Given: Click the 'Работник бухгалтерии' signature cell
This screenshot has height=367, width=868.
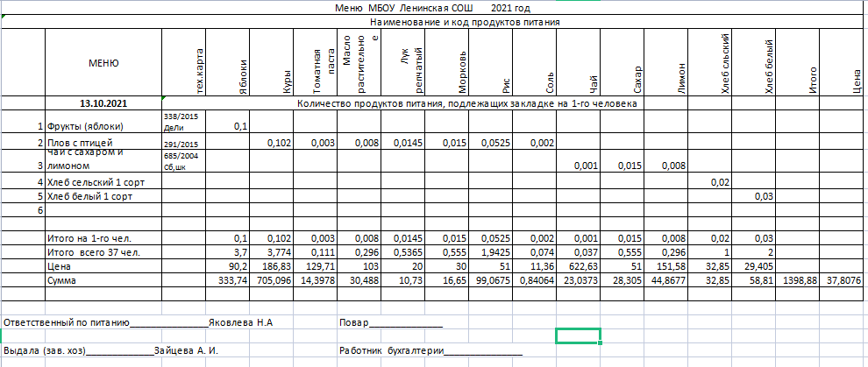Looking at the screenshot, I should pyautogui.click(x=430, y=351).
